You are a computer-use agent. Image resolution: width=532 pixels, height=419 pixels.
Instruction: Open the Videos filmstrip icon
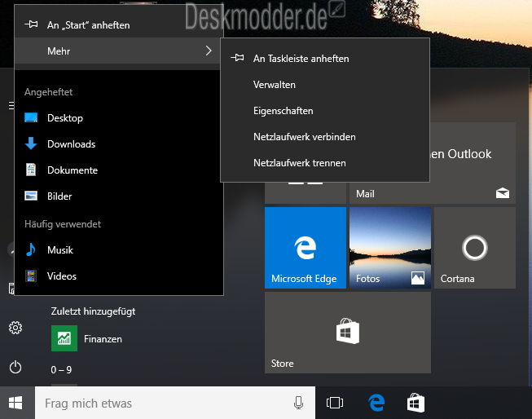tap(31, 276)
